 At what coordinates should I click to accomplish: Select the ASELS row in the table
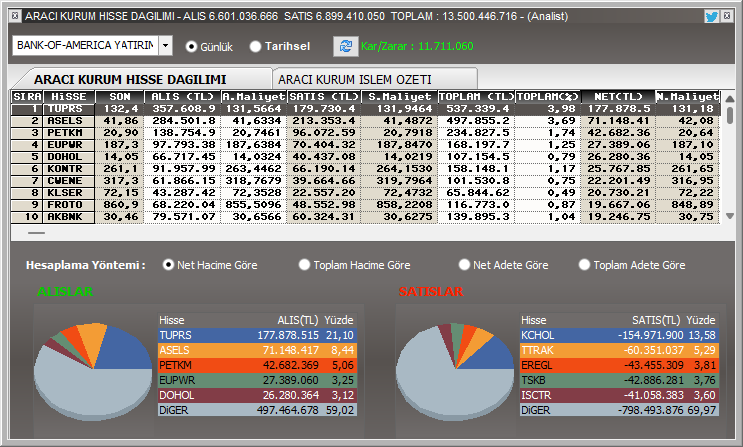[x=365, y=121]
